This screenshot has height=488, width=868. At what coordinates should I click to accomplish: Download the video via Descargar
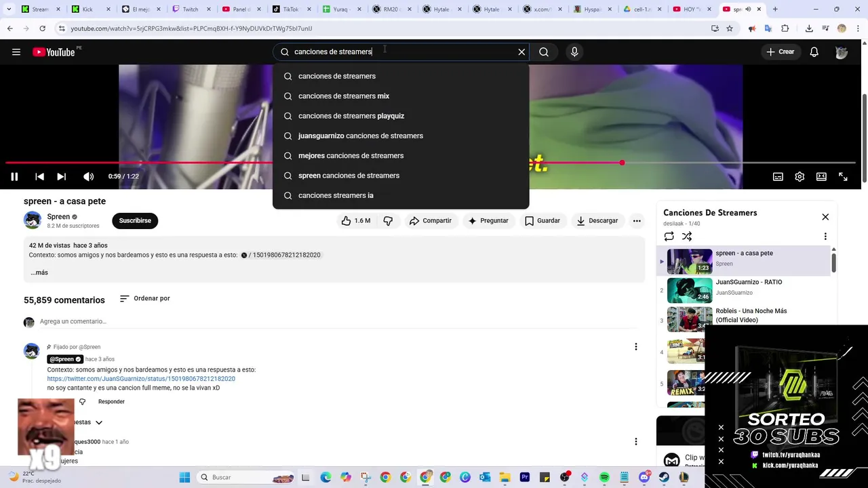click(597, 221)
